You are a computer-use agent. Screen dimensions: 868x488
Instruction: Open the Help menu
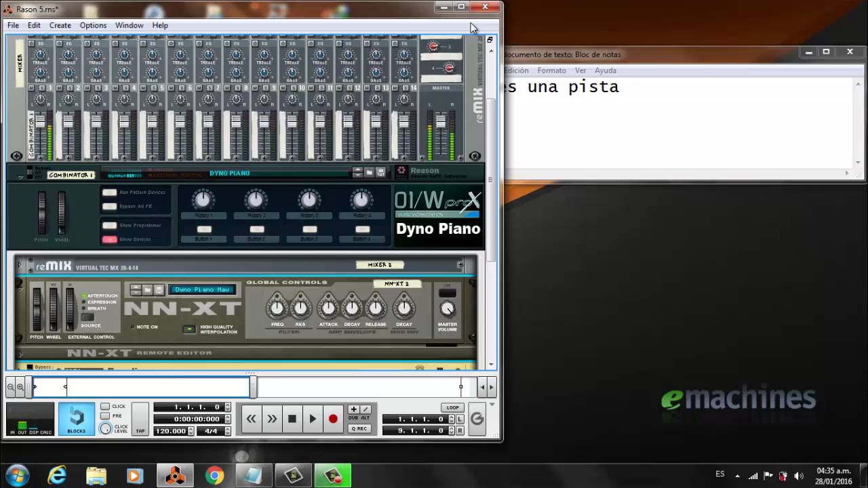160,25
